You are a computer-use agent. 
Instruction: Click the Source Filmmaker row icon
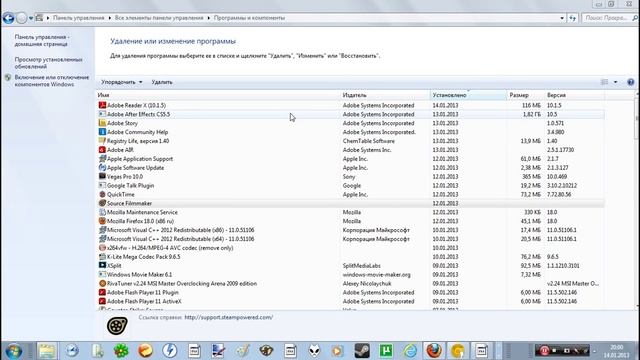click(x=102, y=203)
